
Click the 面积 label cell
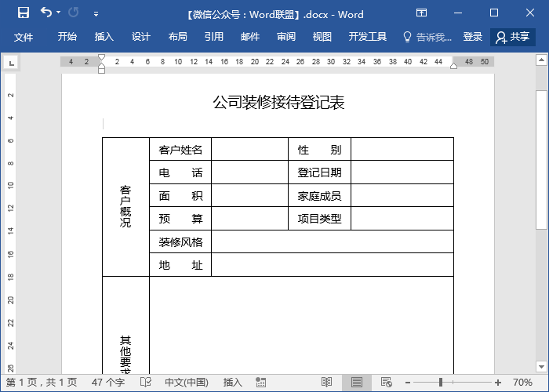pos(180,195)
